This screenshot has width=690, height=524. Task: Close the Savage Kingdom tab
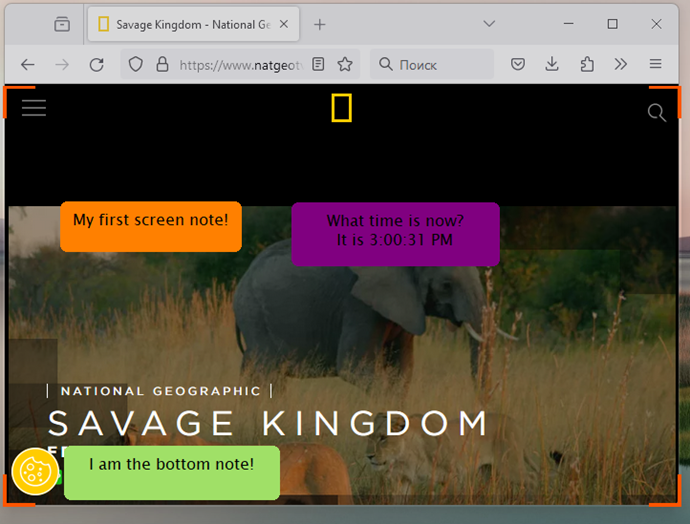284,24
